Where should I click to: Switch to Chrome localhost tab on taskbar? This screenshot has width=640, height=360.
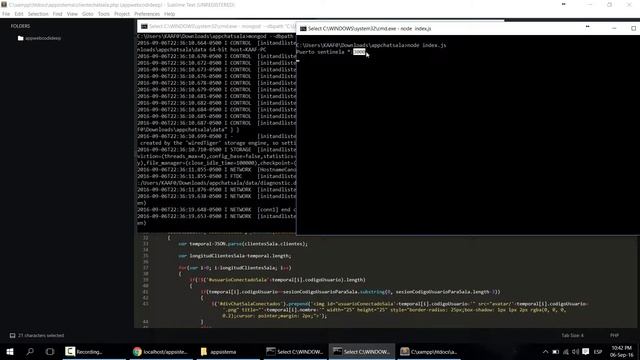click(x=161, y=351)
